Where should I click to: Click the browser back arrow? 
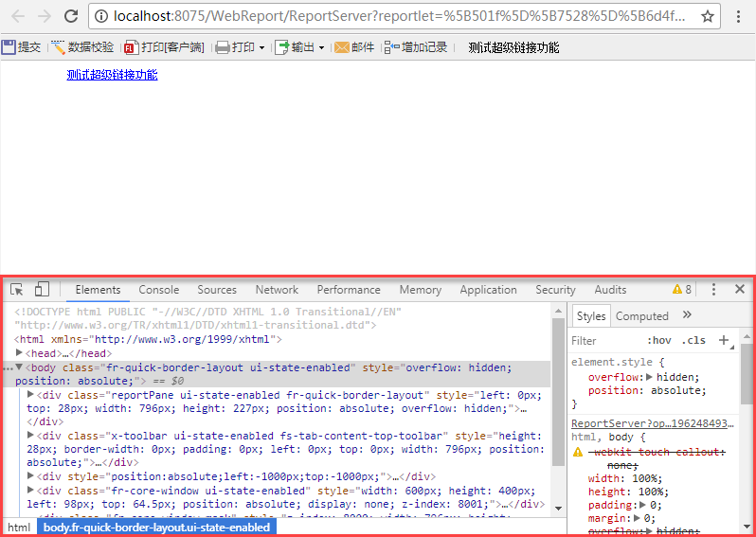pyautogui.click(x=18, y=16)
